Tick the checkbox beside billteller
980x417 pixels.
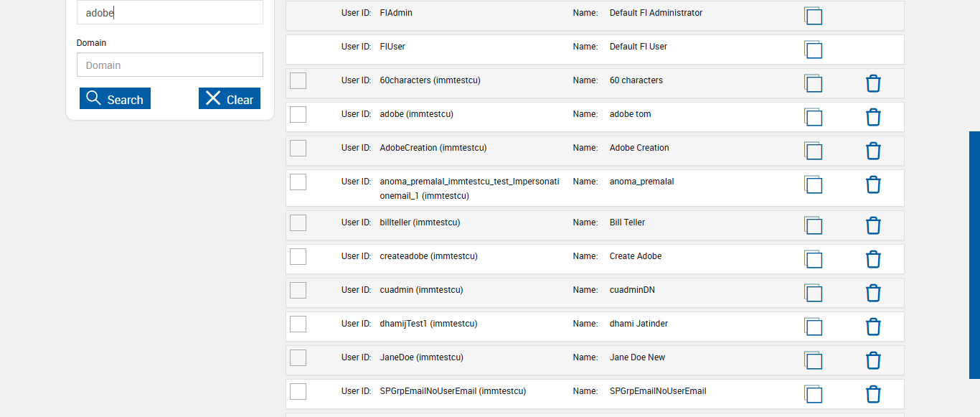tap(298, 222)
